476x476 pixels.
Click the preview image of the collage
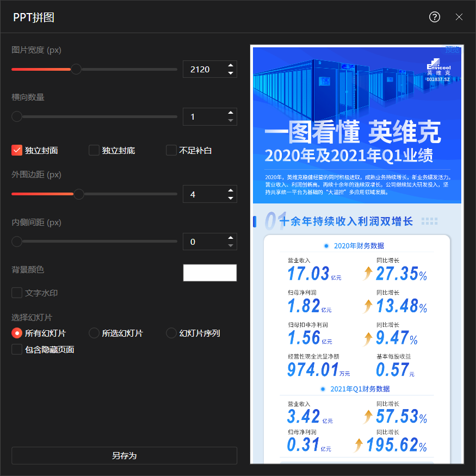357,255
